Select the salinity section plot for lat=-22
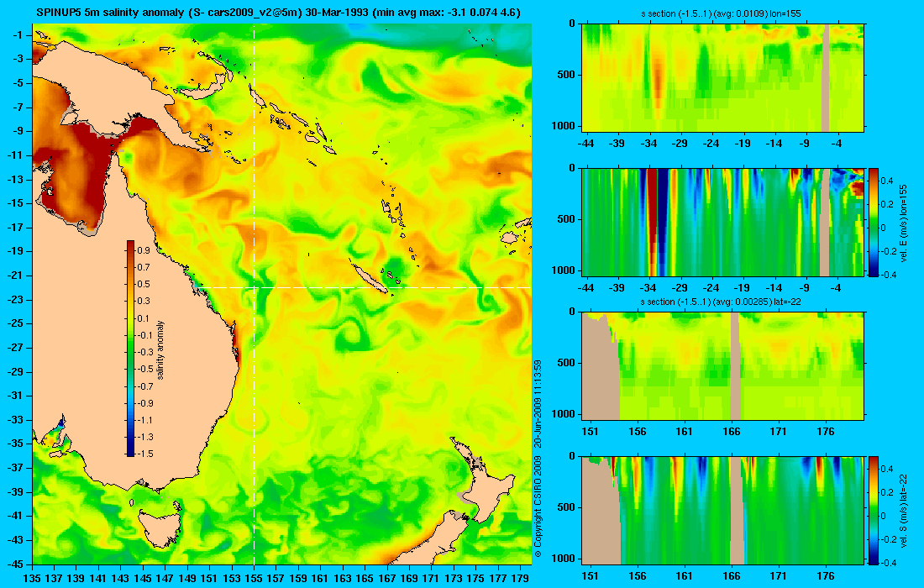Viewport: 924px width, 588px height. click(723, 366)
